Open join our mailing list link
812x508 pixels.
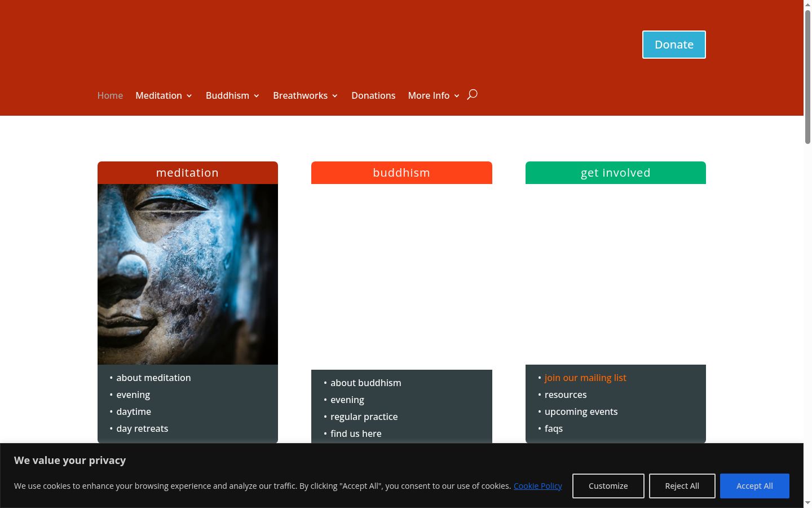point(585,378)
